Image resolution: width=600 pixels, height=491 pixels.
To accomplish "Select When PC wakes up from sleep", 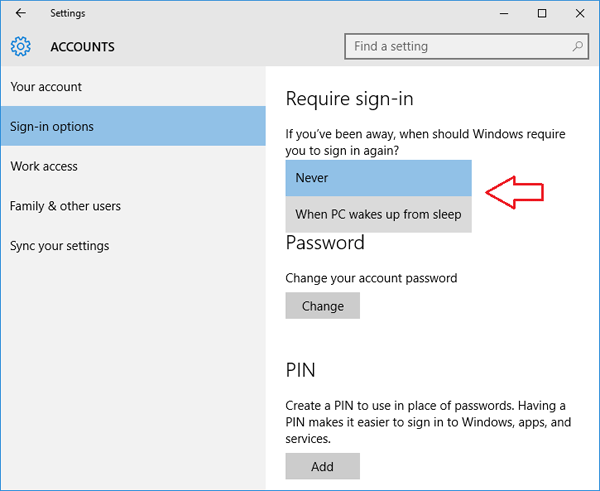I will 378,214.
